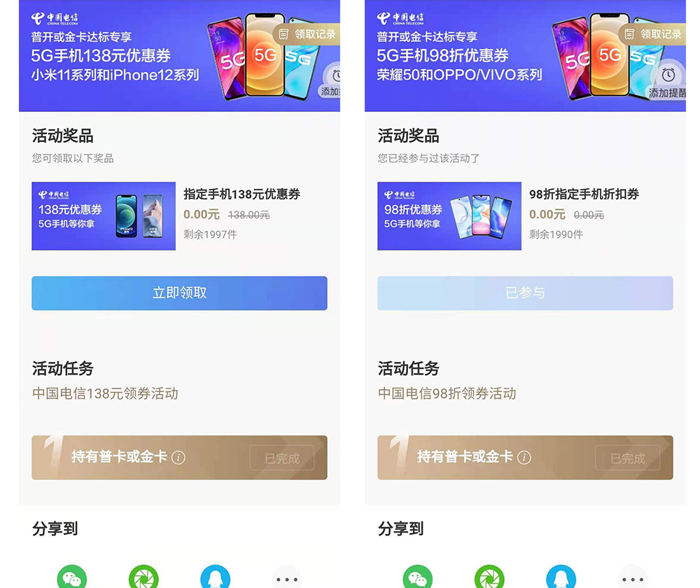This screenshot has width=700, height=588.
Task: Click the 立即领取 button
Action: [x=179, y=293]
